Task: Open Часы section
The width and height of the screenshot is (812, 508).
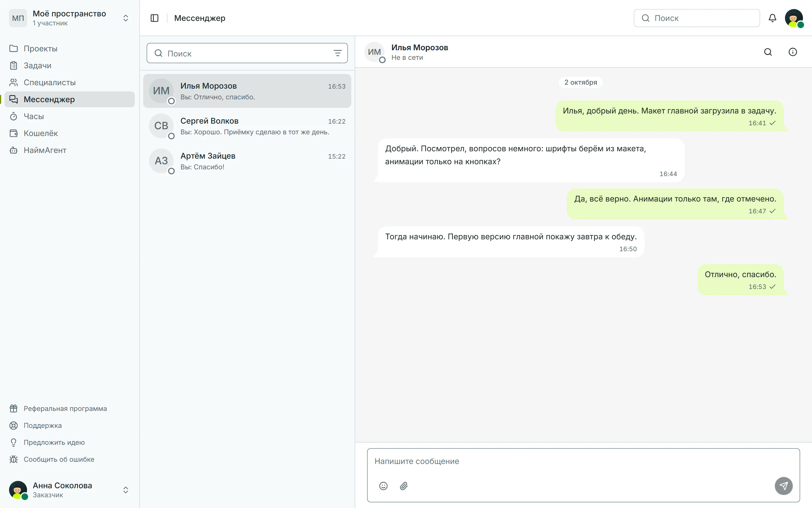Action: tap(69, 116)
